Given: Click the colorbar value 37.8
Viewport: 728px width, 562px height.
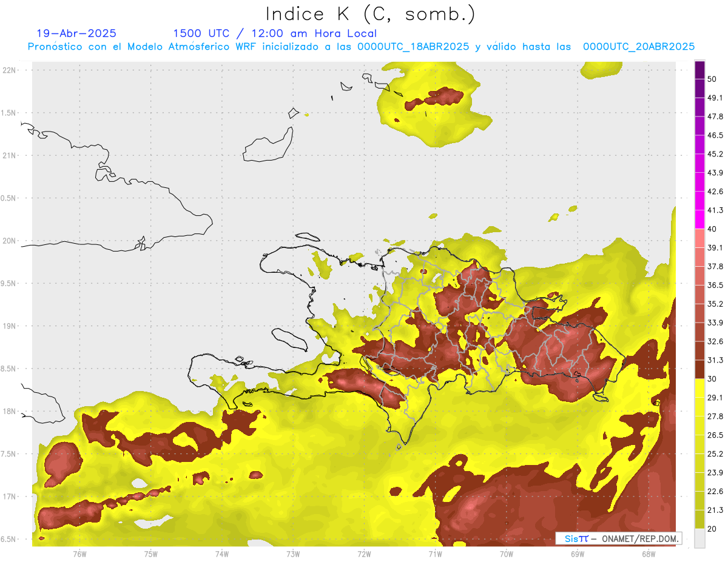Looking at the screenshot, I should click(x=715, y=266).
